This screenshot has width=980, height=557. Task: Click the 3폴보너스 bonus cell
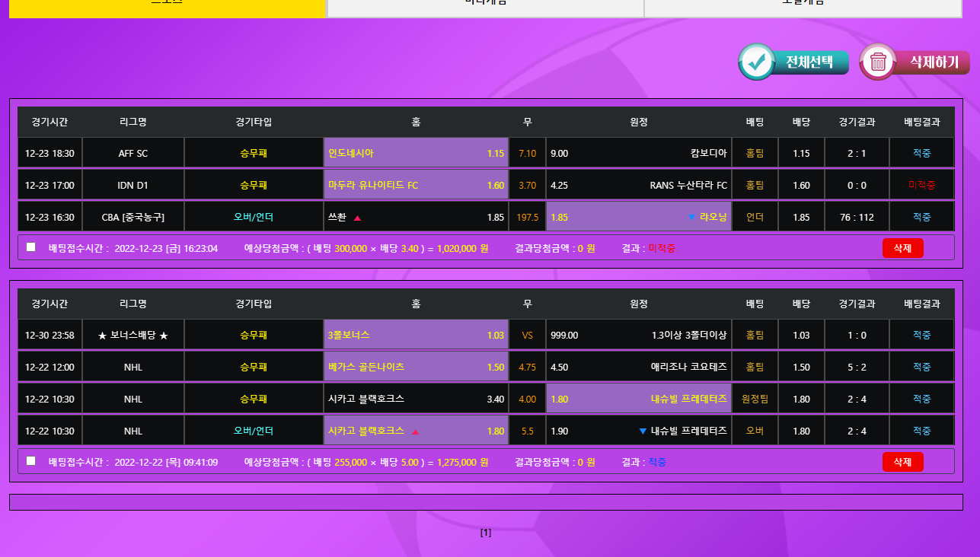click(x=416, y=335)
